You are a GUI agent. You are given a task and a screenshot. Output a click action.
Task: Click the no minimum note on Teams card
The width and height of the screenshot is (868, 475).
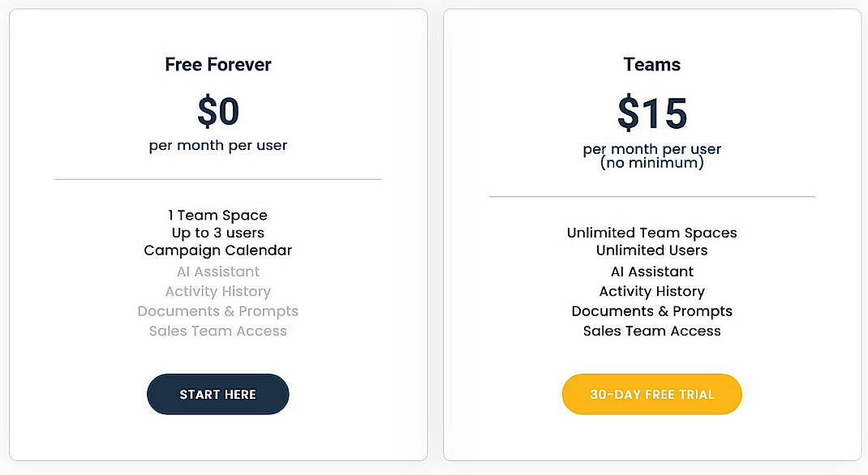[x=651, y=161]
